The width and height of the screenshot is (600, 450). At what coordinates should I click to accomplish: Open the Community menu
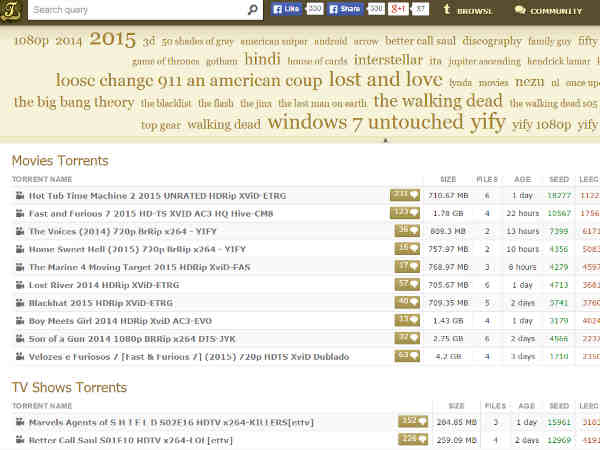pos(548,10)
